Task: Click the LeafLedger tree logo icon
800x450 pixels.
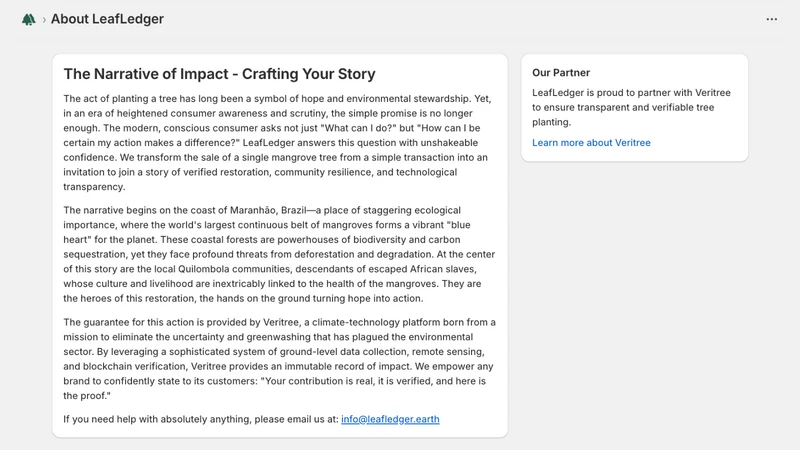Action: point(29,19)
